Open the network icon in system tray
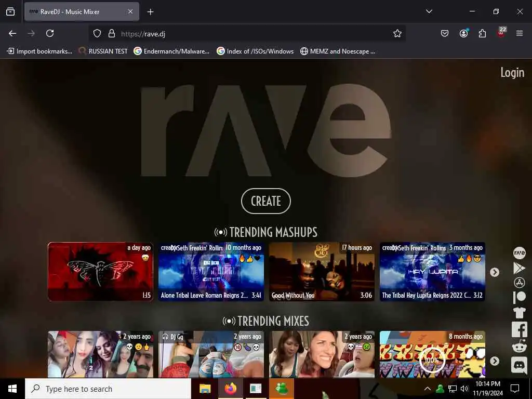Viewport: 532px width, 399px height. [x=453, y=389]
